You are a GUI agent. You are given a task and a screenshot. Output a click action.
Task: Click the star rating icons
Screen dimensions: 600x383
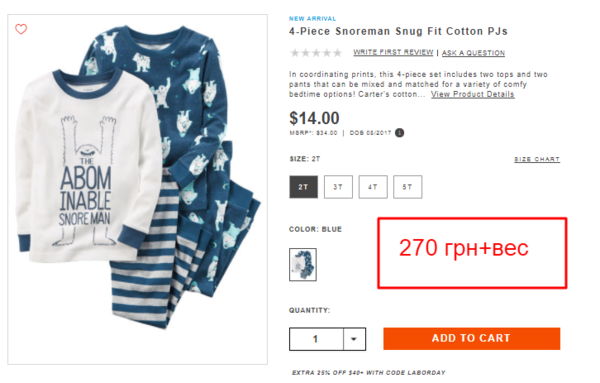coord(316,53)
